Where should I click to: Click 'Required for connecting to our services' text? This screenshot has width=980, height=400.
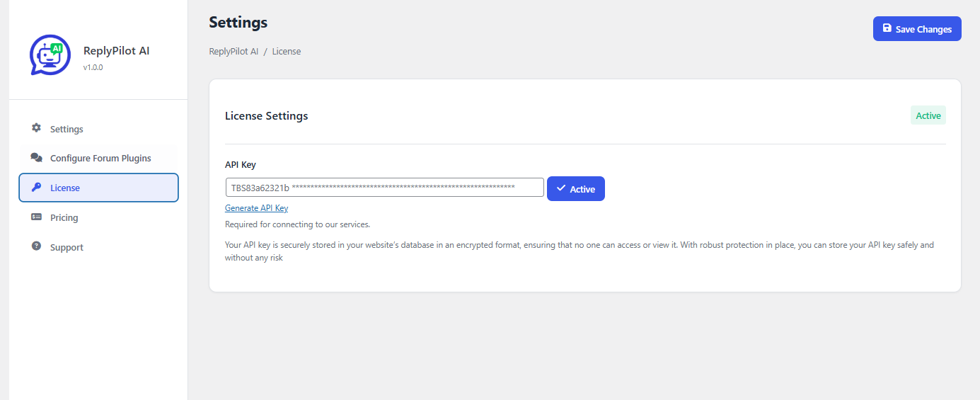[297, 224]
